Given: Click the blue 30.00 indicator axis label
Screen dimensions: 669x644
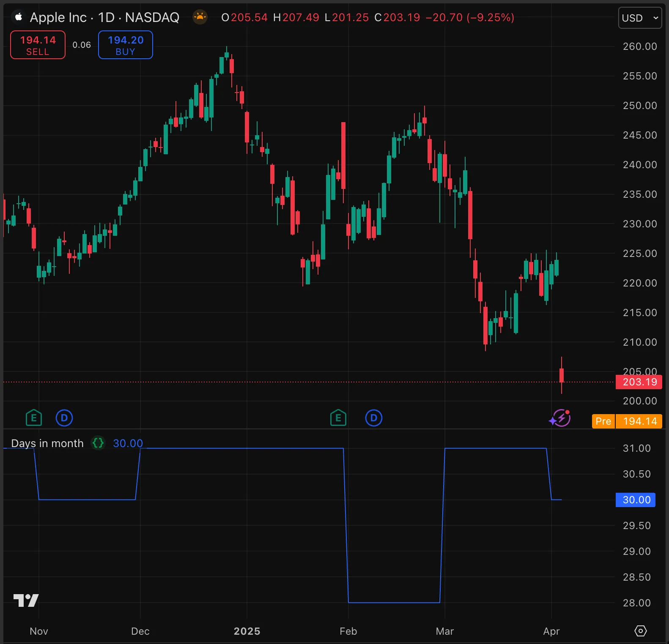Looking at the screenshot, I should pos(636,500).
